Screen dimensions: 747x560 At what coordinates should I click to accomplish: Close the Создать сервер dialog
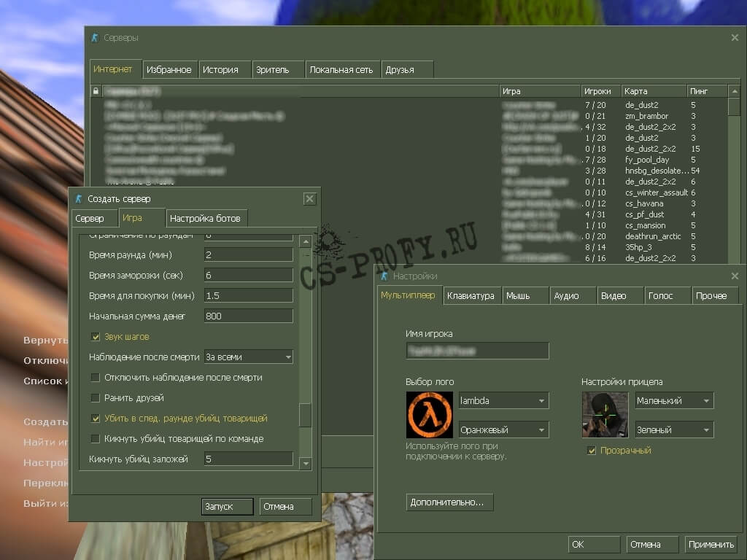click(x=309, y=198)
